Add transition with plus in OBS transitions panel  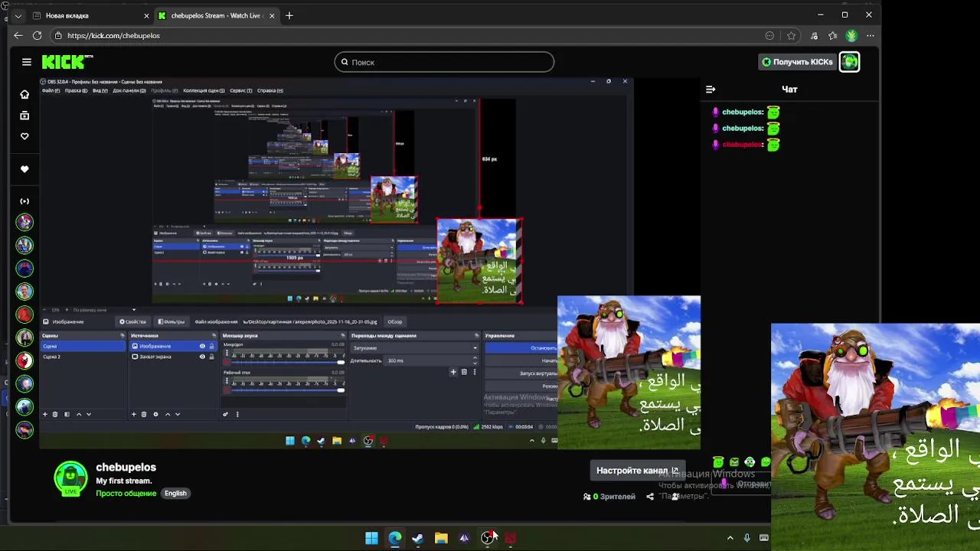pos(453,372)
